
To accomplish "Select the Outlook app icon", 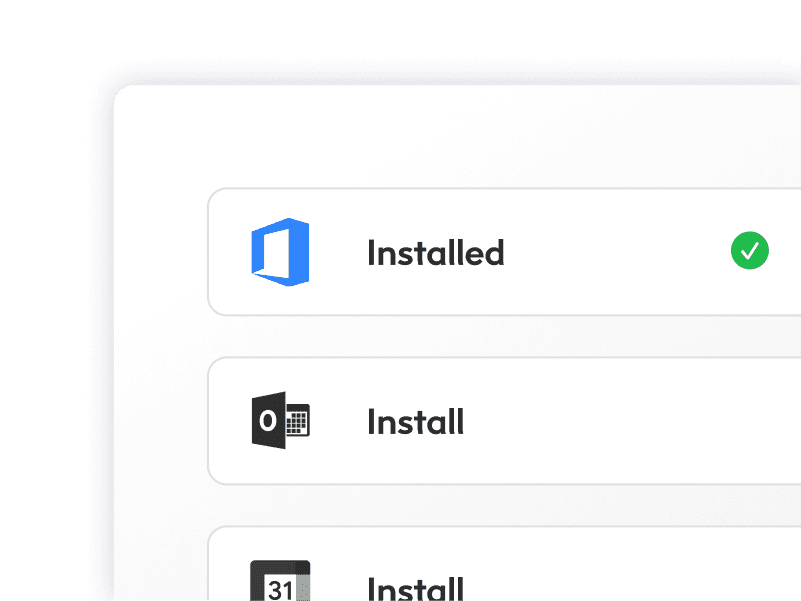I will pos(282,421).
